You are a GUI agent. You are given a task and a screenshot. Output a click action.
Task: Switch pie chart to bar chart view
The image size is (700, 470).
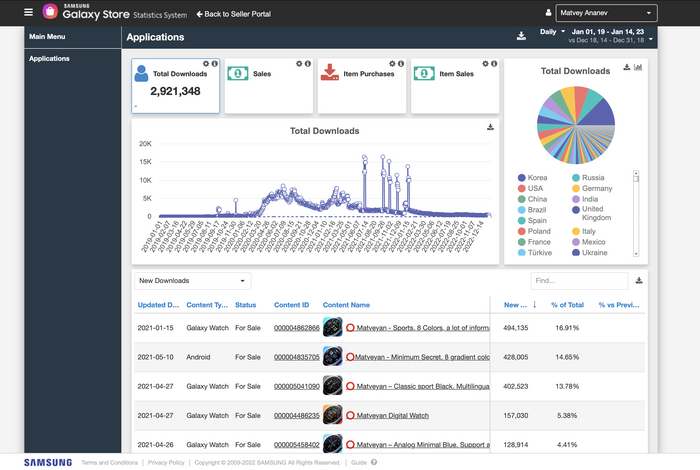638,67
